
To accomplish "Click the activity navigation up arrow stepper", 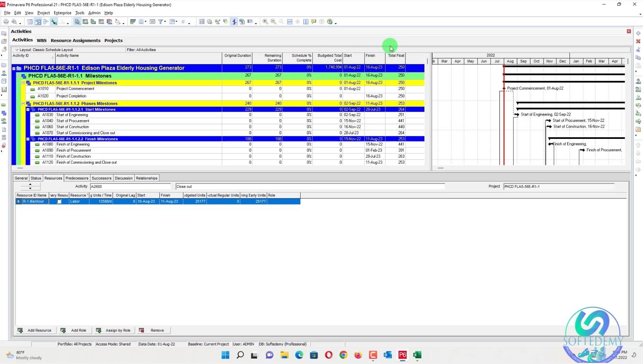I will [x=30, y=185].
